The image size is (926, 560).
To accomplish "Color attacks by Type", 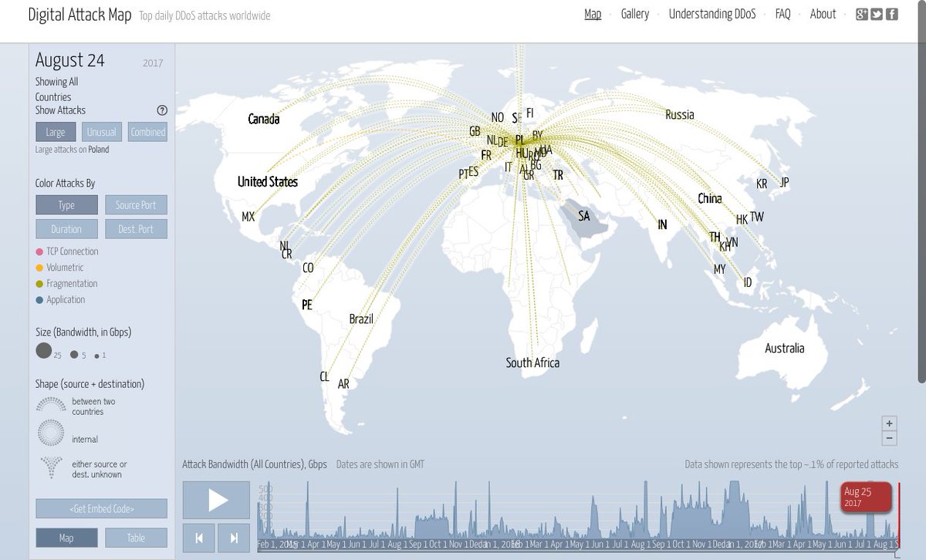I will 66,204.
